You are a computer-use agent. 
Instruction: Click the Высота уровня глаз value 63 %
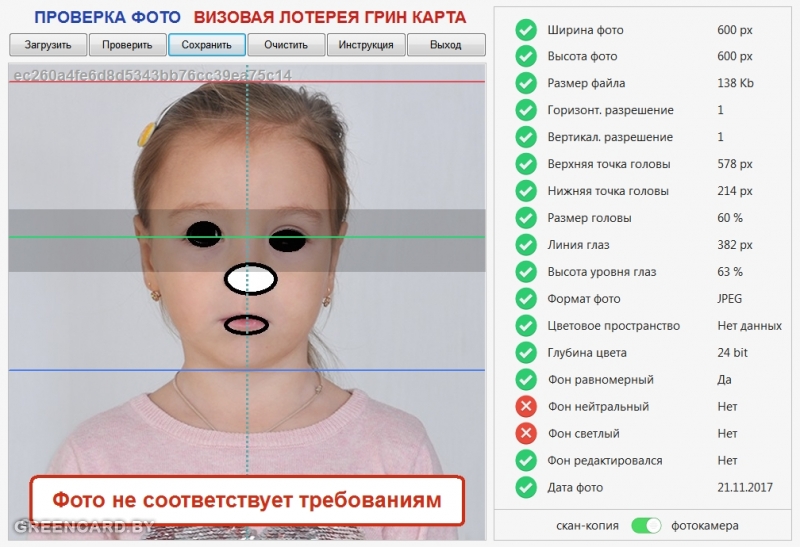(730, 272)
